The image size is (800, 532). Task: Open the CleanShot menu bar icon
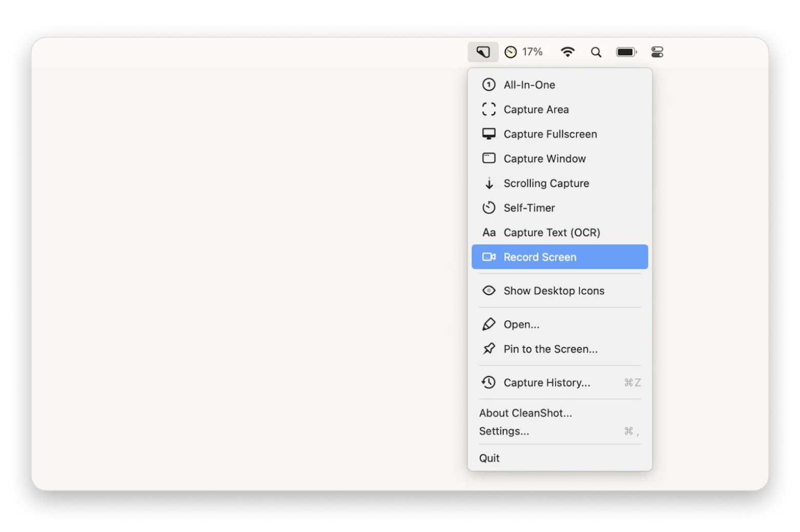(x=483, y=52)
